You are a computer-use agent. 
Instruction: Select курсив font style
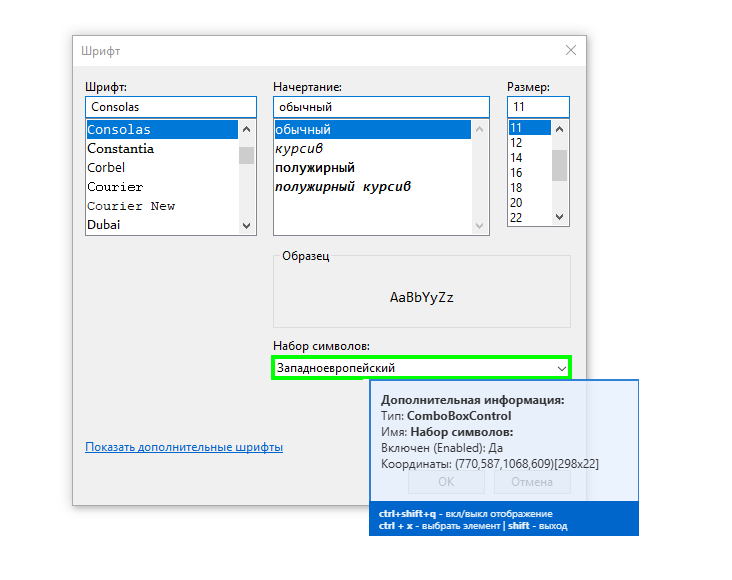[x=299, y=149]
